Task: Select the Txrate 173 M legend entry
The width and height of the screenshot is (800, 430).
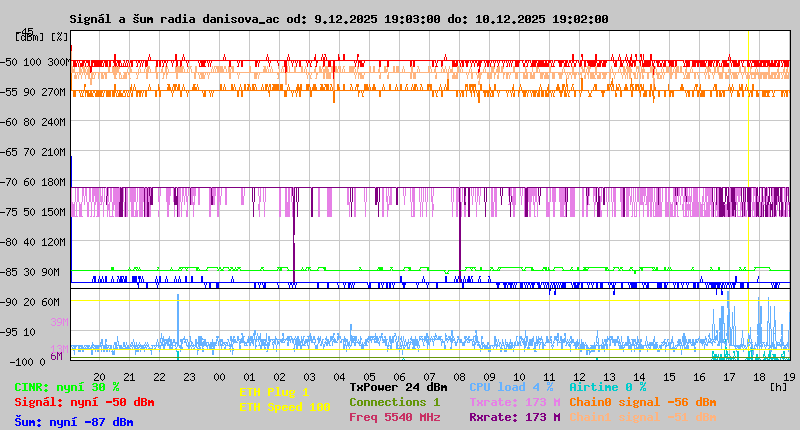Action: 514,402
